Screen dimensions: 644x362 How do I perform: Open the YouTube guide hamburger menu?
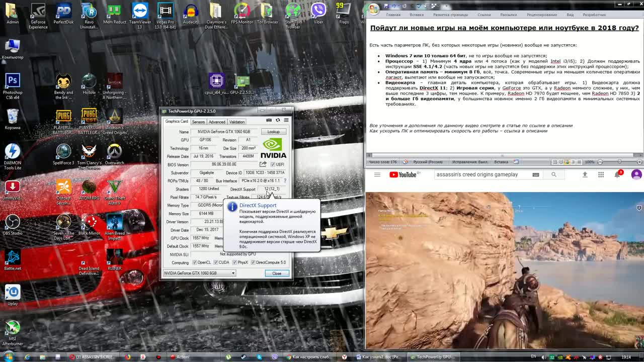click(377, 174)
